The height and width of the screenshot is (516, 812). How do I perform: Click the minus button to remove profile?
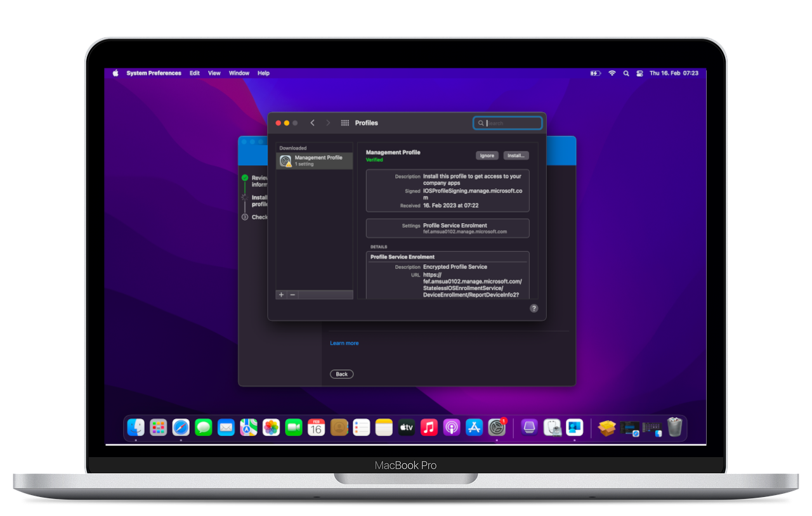pos(292,295)
